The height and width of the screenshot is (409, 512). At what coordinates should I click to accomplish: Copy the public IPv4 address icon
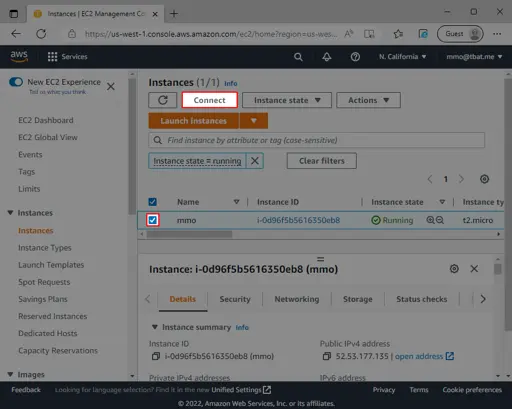[327, 356]
